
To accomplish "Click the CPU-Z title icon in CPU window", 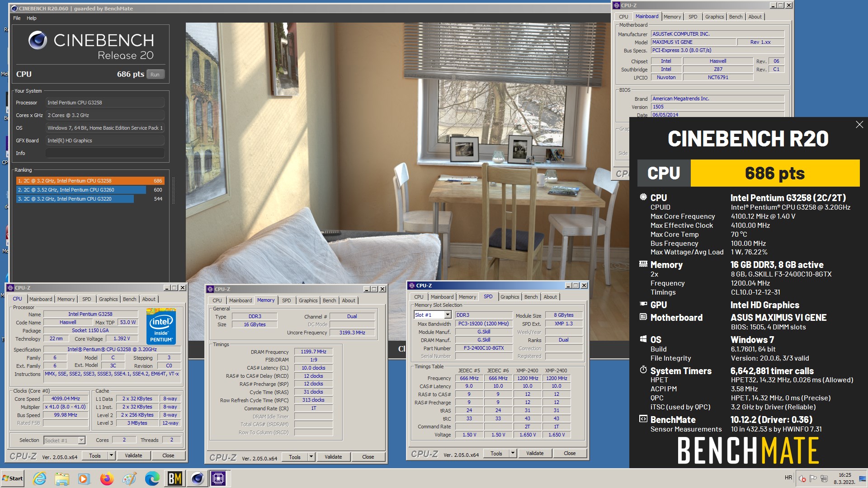I will click(x=10, y=288).
